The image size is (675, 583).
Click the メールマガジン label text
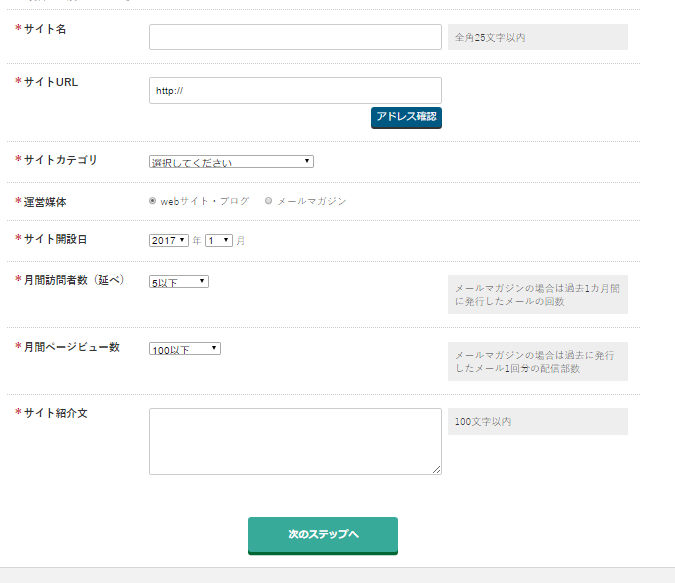pyautogui.click(x=312, y=201)
